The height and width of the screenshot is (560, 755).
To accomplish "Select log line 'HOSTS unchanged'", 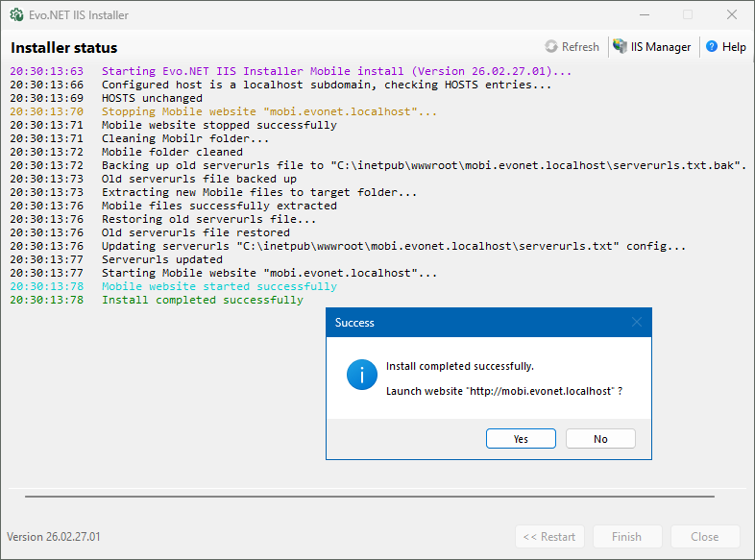I will tap(152, 98).
